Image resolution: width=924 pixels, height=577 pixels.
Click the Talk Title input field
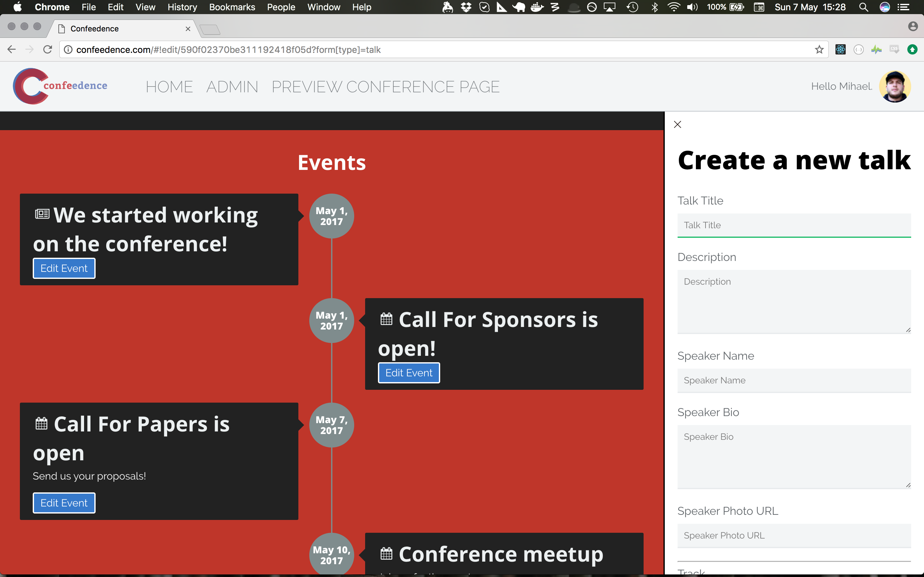point(794,225)
